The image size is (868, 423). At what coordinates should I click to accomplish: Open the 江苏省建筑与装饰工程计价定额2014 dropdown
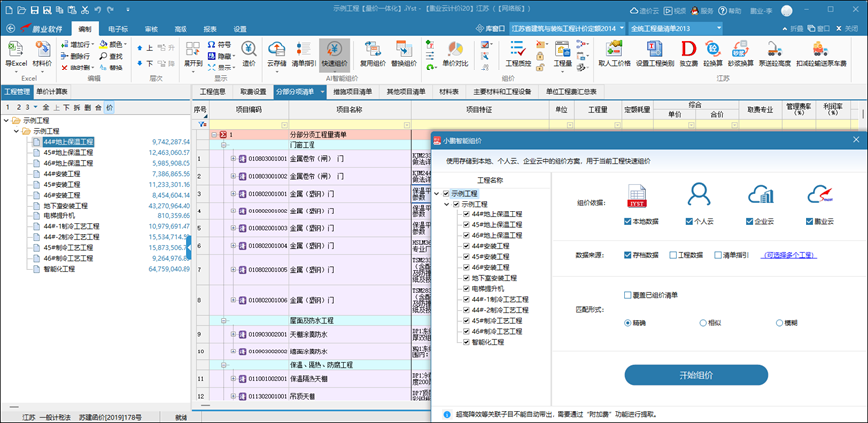[565, 29]
